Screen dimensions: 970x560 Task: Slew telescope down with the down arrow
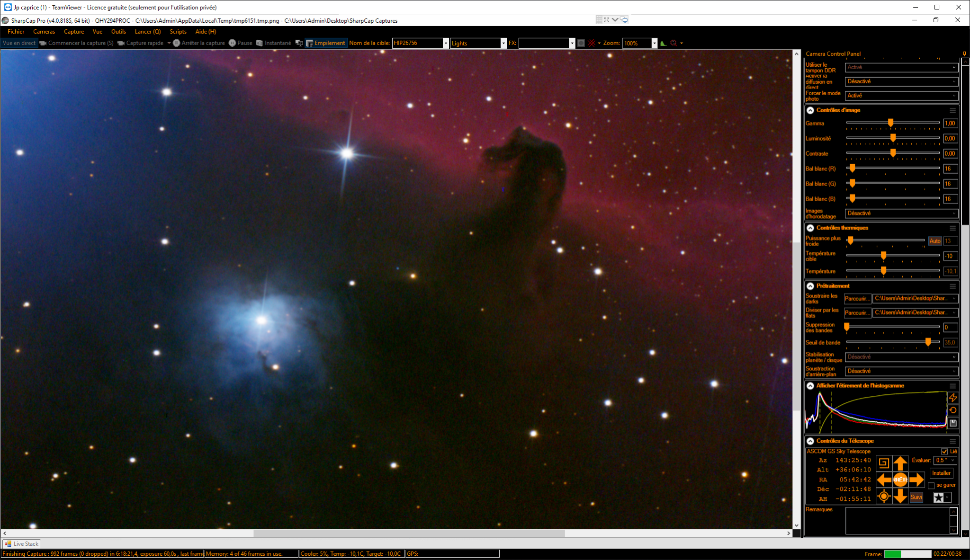click(900, 496)
